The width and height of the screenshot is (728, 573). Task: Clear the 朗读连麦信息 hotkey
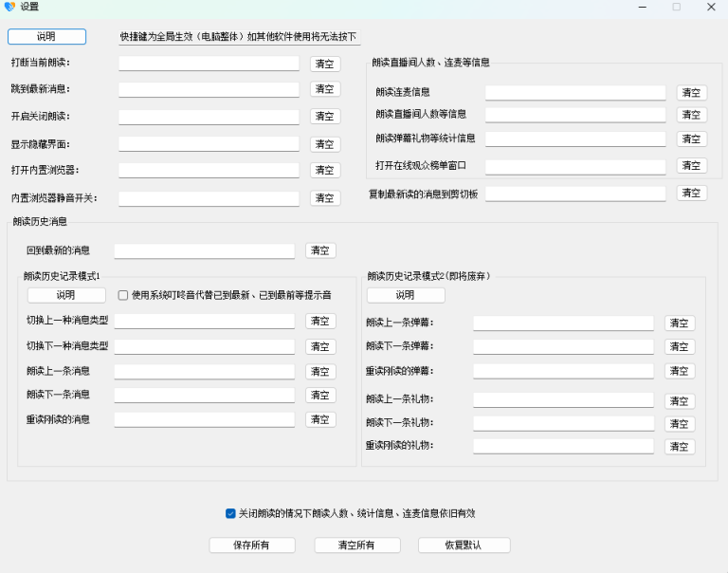point(691,93)
